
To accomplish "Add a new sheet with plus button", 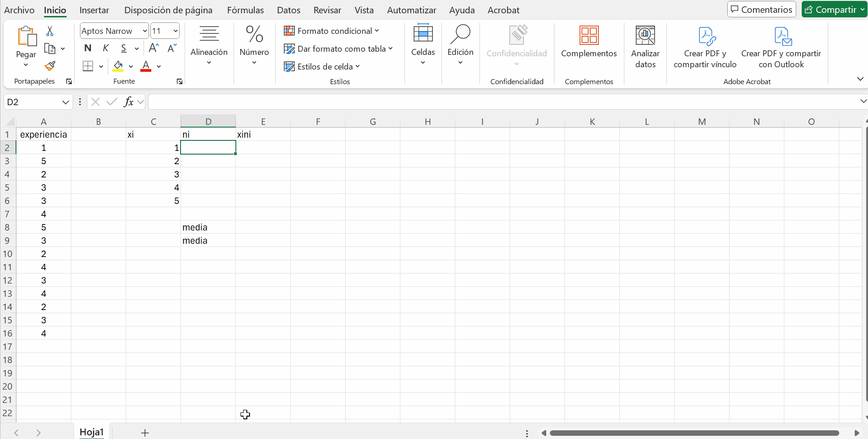I will (145, 433).
